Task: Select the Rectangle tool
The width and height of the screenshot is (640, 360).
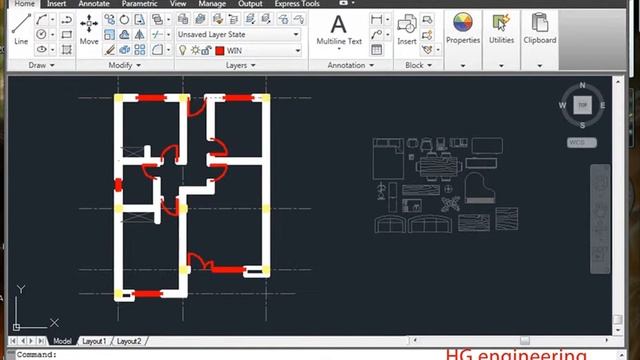Action: [x=67, y=34]
